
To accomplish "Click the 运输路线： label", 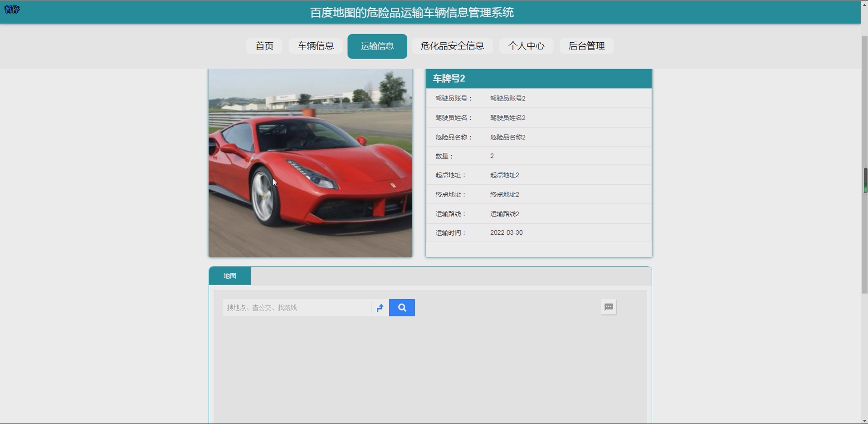I will coord(451,214).
